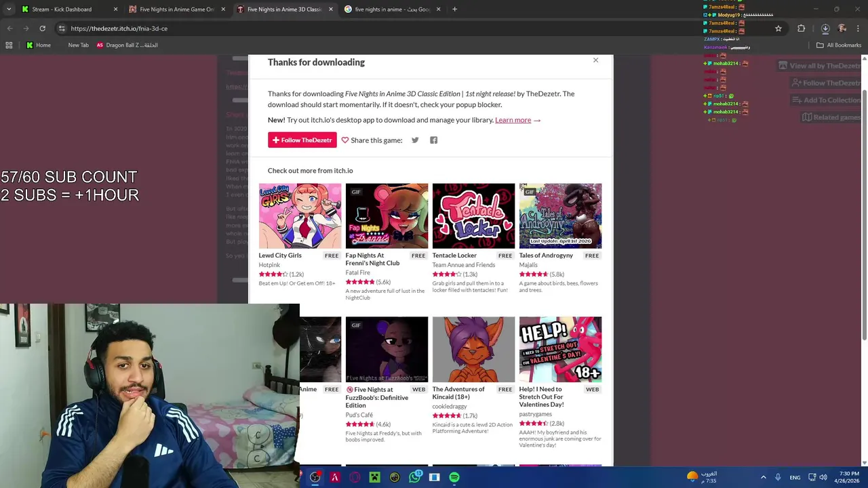This screenshot has height=488, width=868.
Task: Open the red A app in taskbar
Action: coord(335,477)
